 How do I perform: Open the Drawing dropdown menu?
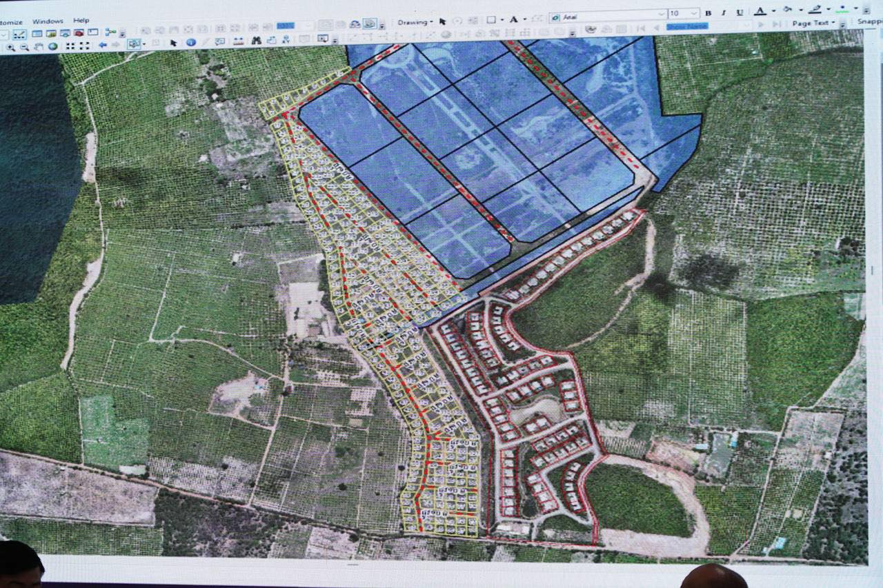click(x=415, y=22)
